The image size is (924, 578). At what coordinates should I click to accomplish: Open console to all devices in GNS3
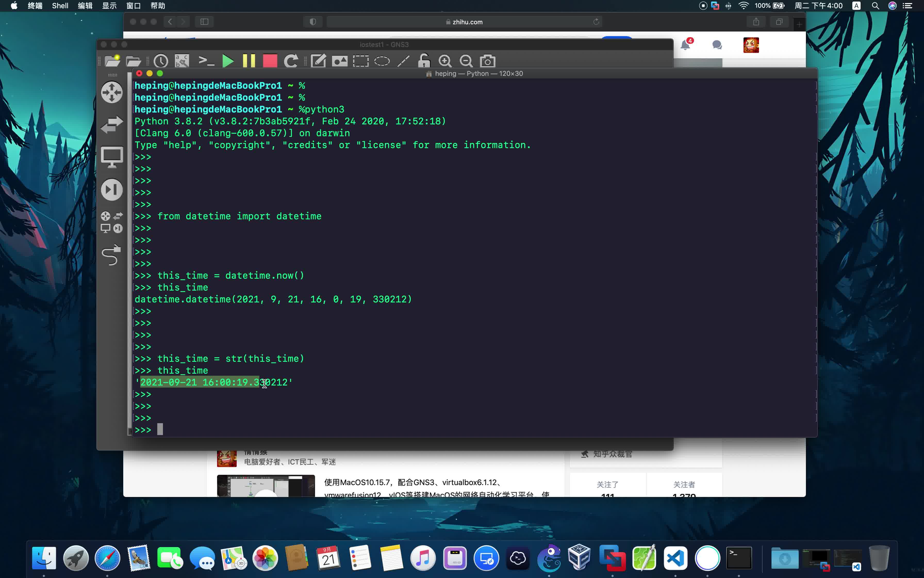[x=206, y=61]
